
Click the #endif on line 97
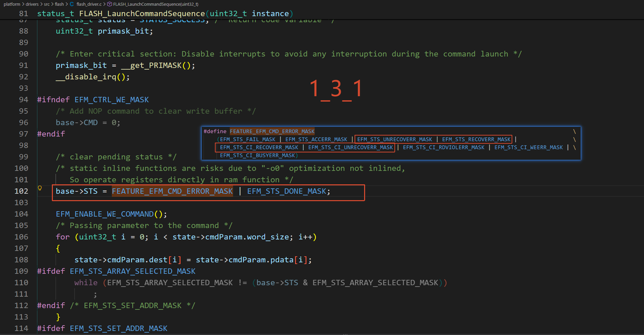51,134
